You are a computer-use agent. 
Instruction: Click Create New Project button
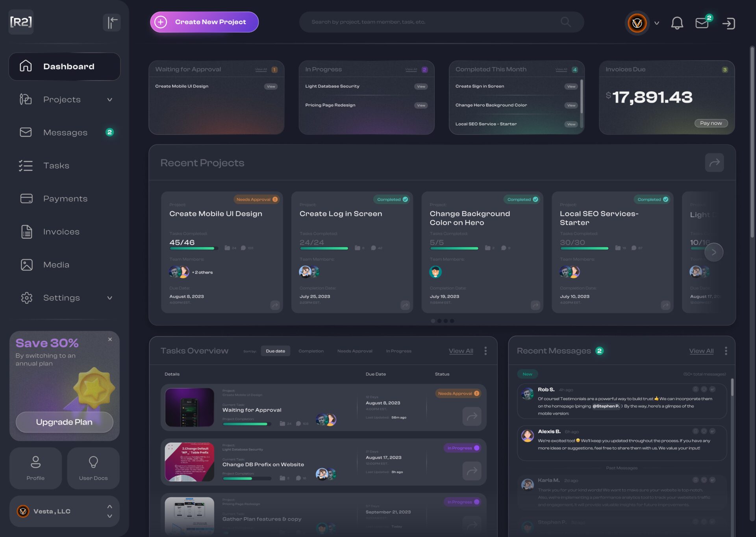pos(204,22)
